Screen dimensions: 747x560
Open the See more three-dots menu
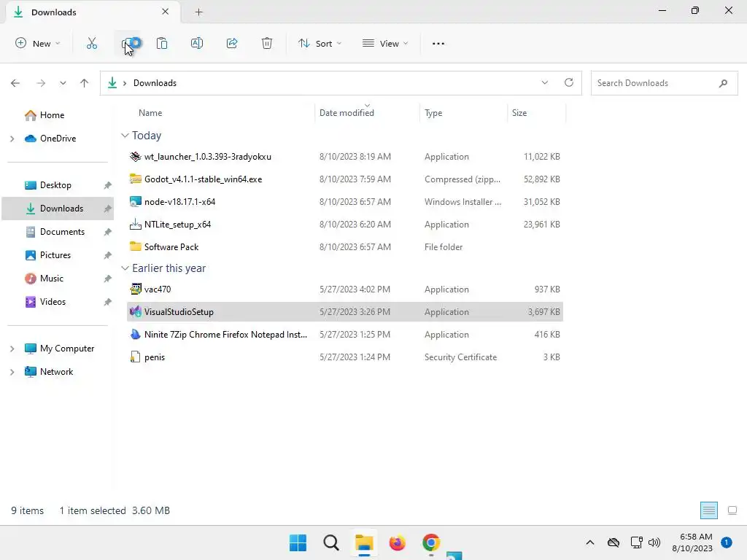pos(438,43)
